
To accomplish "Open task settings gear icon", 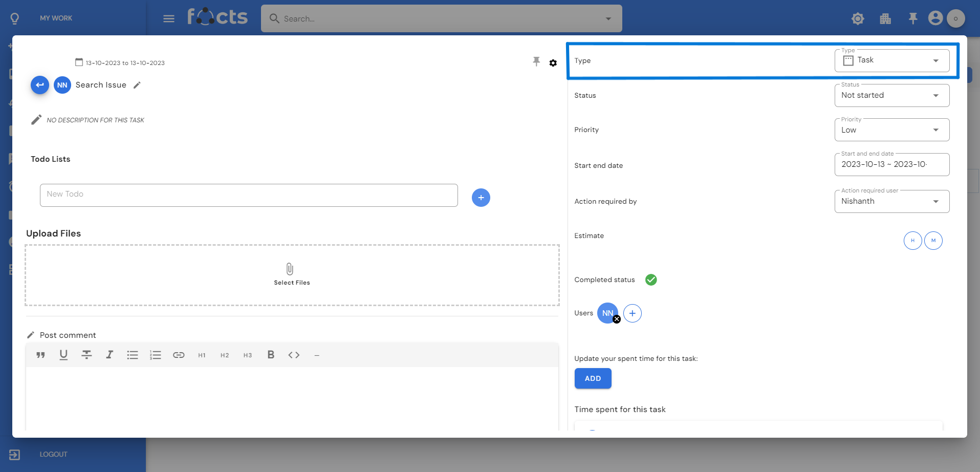I will coord(553,63).
